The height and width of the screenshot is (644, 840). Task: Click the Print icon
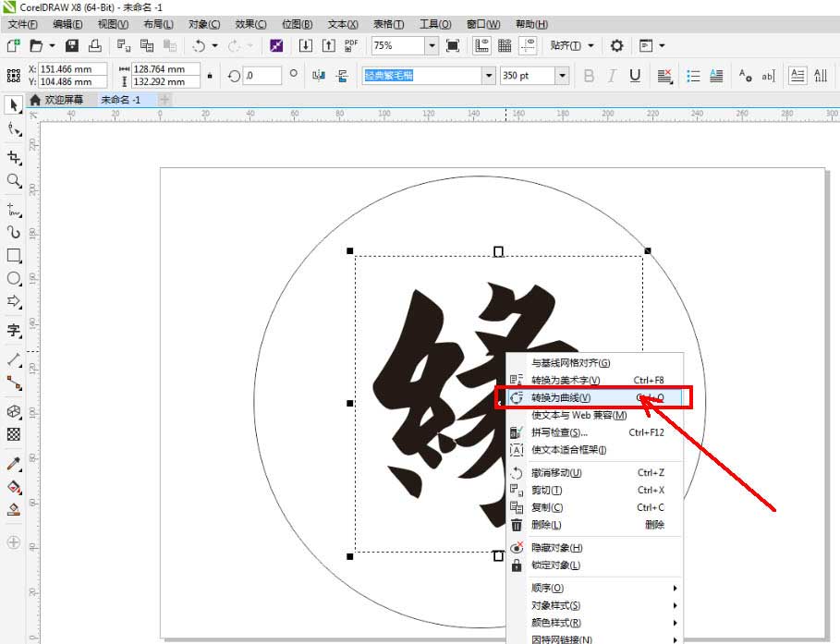[x=95, y=45]
